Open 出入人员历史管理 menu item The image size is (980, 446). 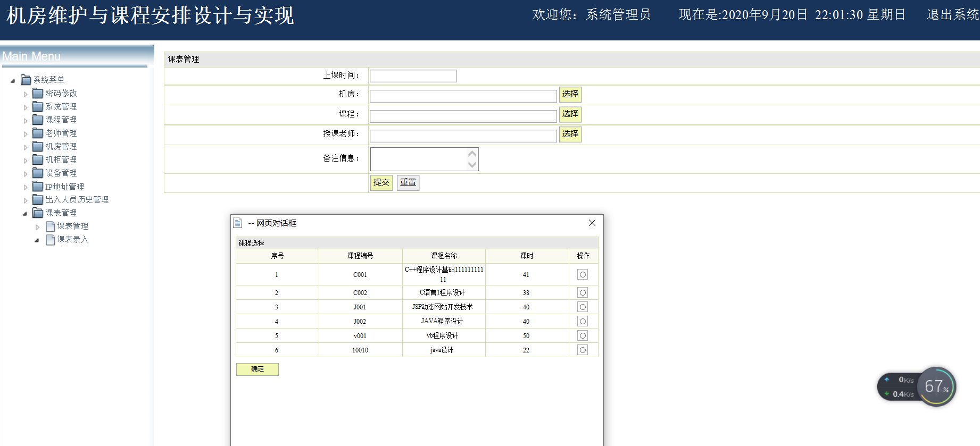(x=77, y=200)
